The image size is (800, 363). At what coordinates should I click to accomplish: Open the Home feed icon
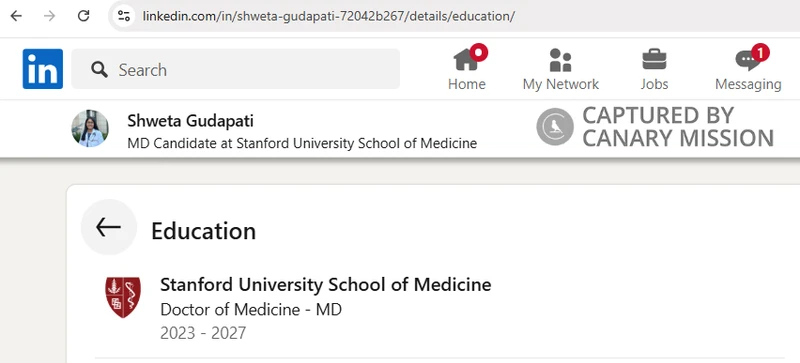click(466, 60)
